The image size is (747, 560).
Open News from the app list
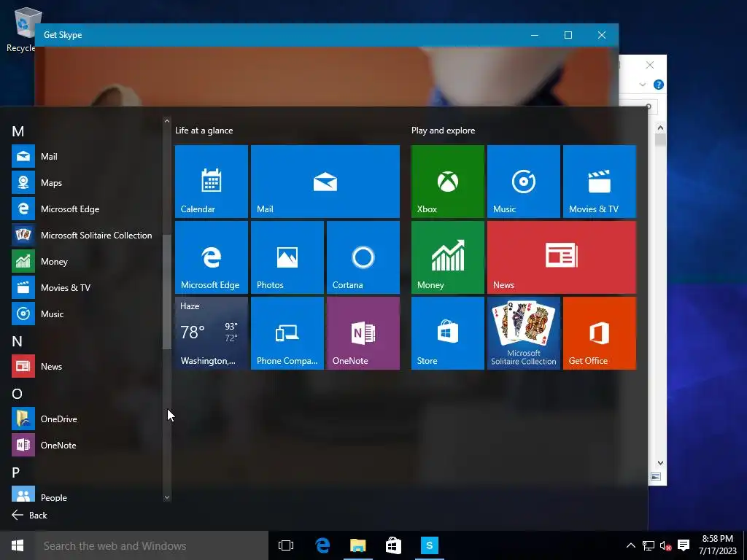pos(86,366)
